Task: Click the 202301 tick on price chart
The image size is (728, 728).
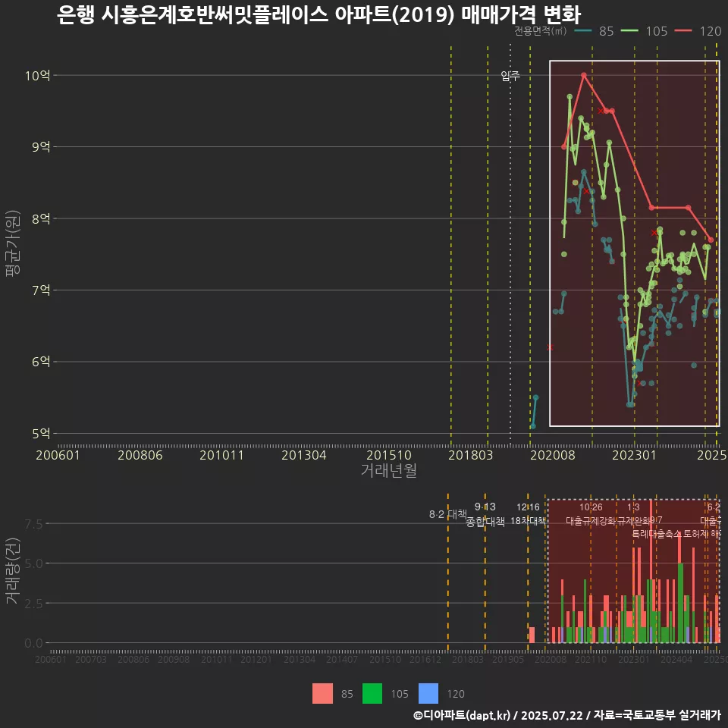Action: (634, 455)
